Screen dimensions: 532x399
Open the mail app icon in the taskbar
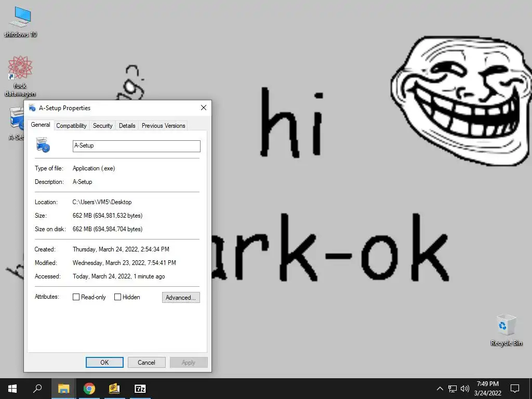(x=114, y=389)
